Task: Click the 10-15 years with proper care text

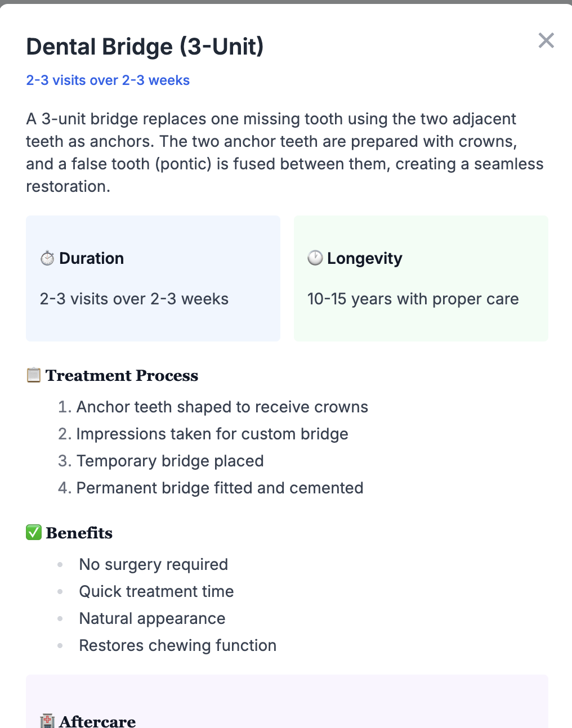Action: click(413, 299)
